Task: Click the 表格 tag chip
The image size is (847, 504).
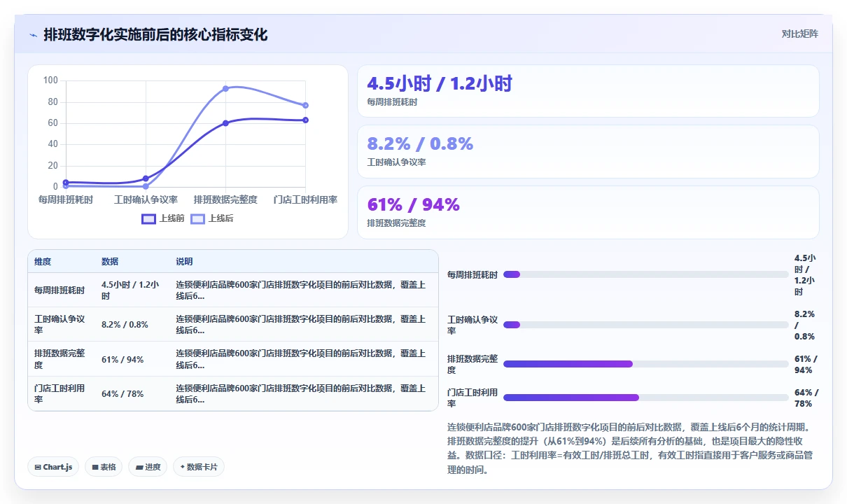Action: pos(104,467)
